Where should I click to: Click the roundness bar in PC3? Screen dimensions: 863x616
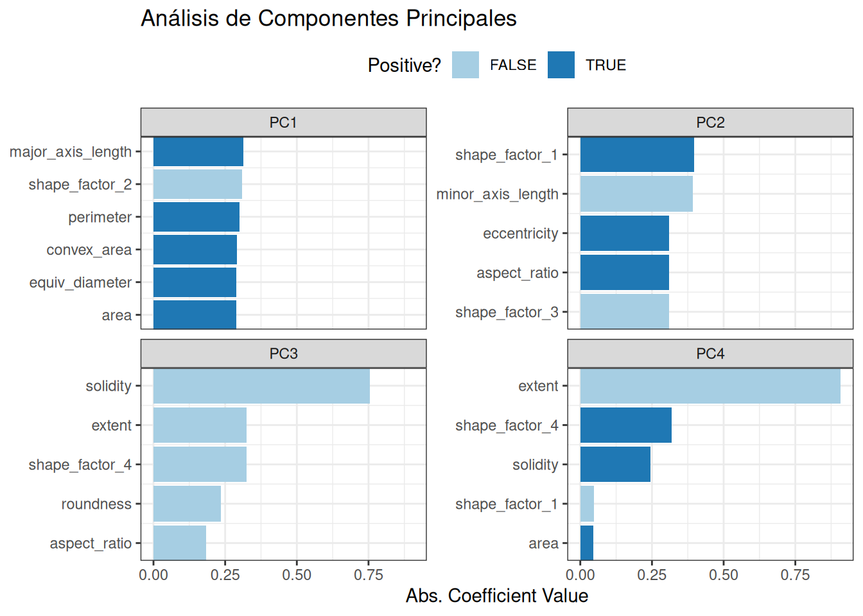pos(187,504)
